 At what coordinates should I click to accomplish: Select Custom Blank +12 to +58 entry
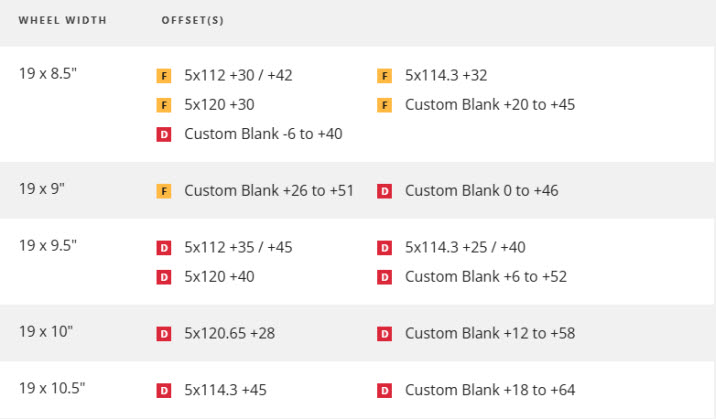pos(490,333)
